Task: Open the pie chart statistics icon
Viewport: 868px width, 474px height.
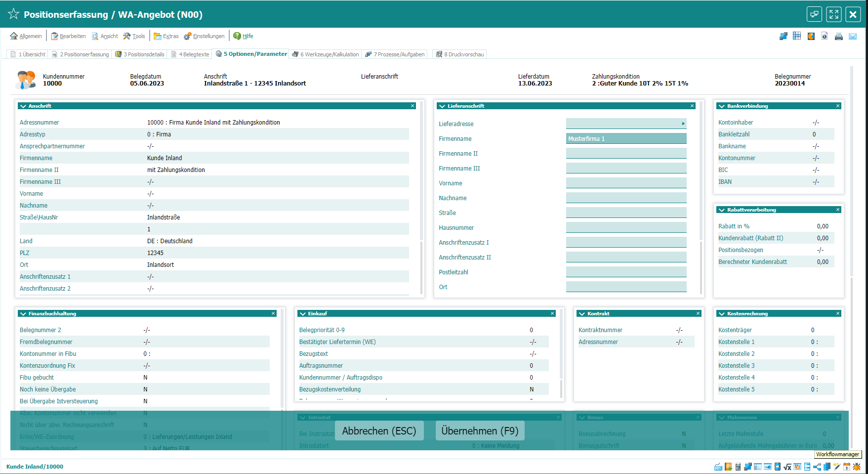Action: [x=811, y=36]
